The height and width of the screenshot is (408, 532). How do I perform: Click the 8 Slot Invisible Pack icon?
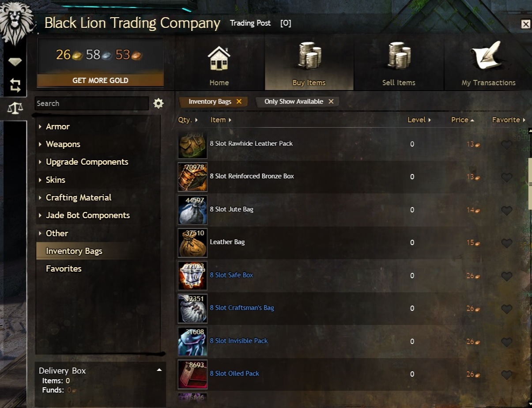(192, 341)
